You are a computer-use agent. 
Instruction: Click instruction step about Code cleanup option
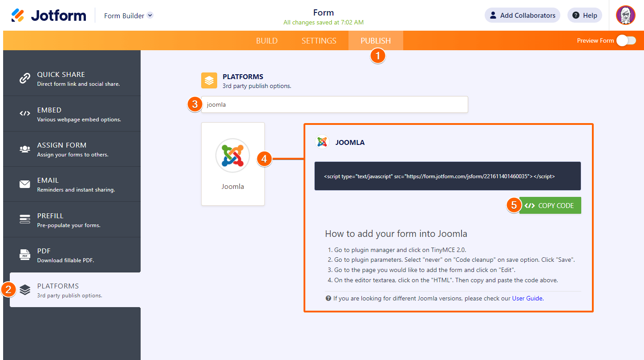coord(454,260)
